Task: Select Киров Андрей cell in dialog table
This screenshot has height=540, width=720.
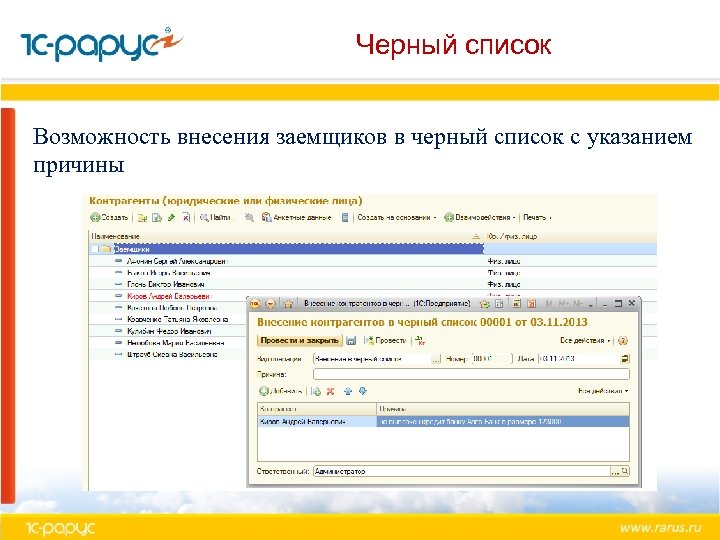Action: (317, 422)
